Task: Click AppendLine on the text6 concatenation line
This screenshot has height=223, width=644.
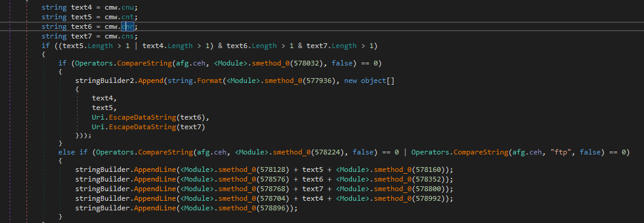Action: tap(155, 180)
